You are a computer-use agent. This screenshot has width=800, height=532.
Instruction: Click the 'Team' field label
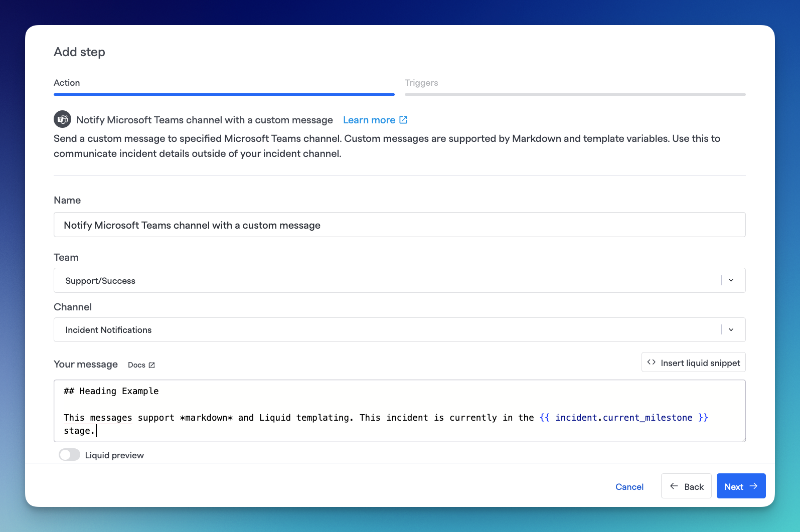coord(66,257)
